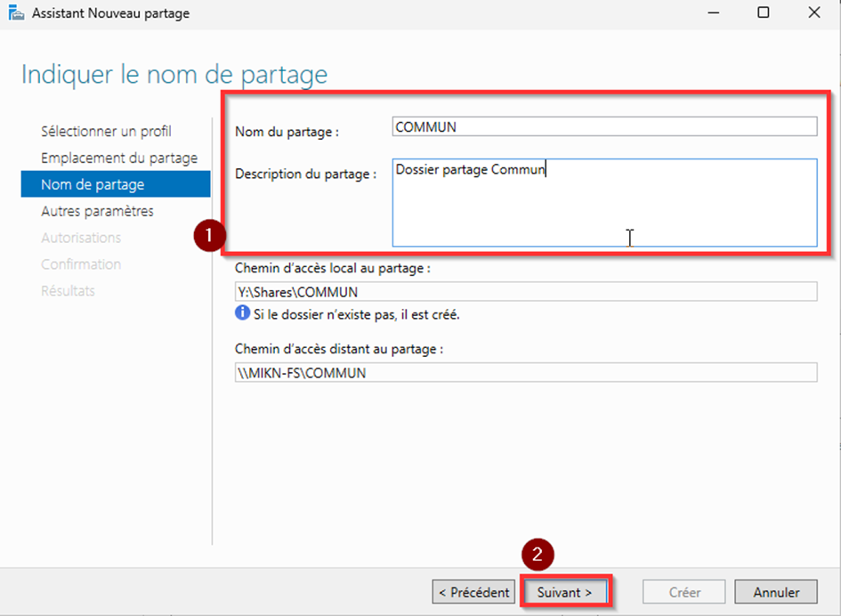The image size is (841, 616).
Task: Close the Assistant Nouveau partage window
Action: pos(814,13)
